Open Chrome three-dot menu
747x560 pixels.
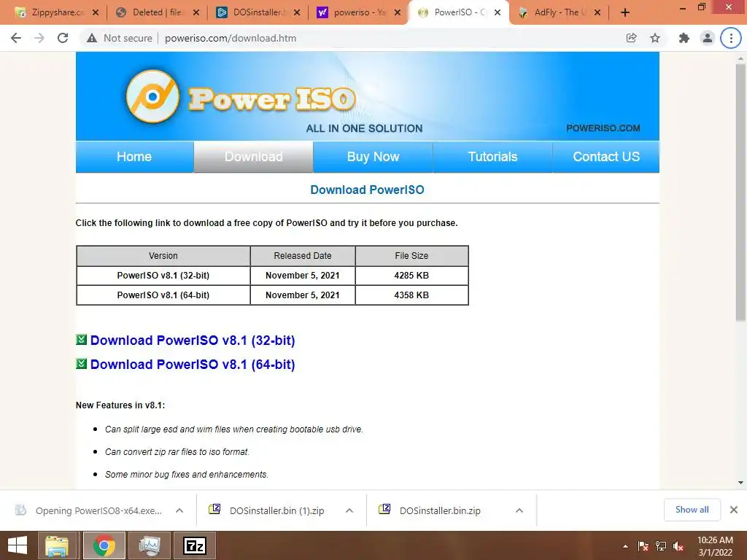coord(731,38)
